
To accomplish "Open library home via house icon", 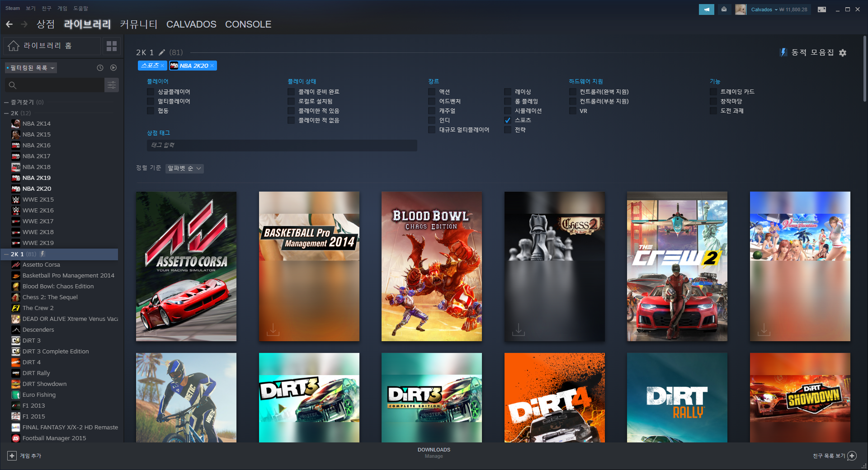I will (x=14, y=46).
